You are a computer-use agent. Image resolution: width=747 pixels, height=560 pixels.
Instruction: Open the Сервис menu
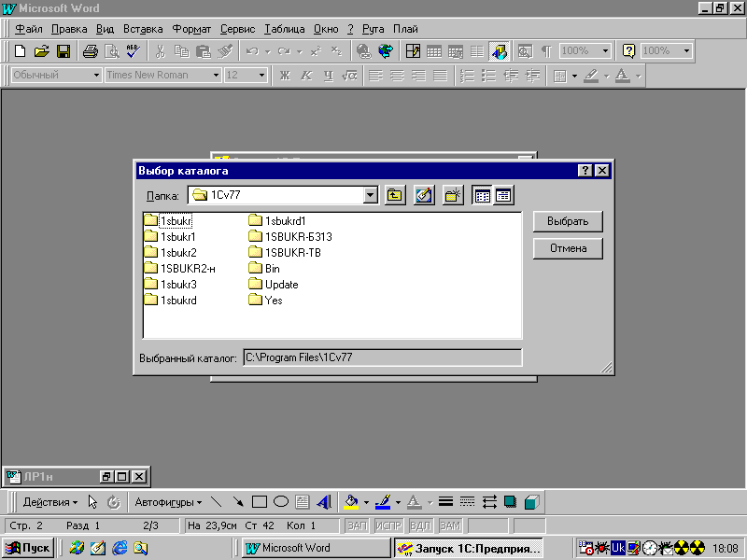click(238, 29)
